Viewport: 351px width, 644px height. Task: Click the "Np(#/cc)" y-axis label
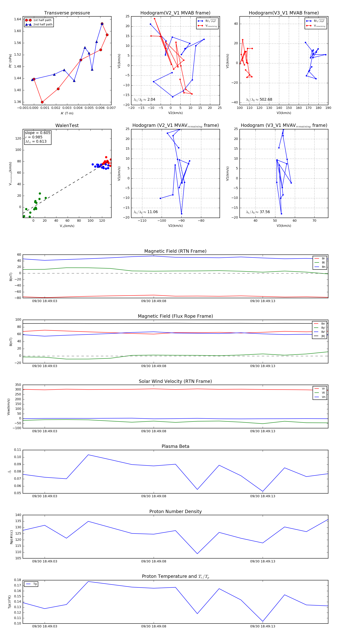(x=11, y=537)
